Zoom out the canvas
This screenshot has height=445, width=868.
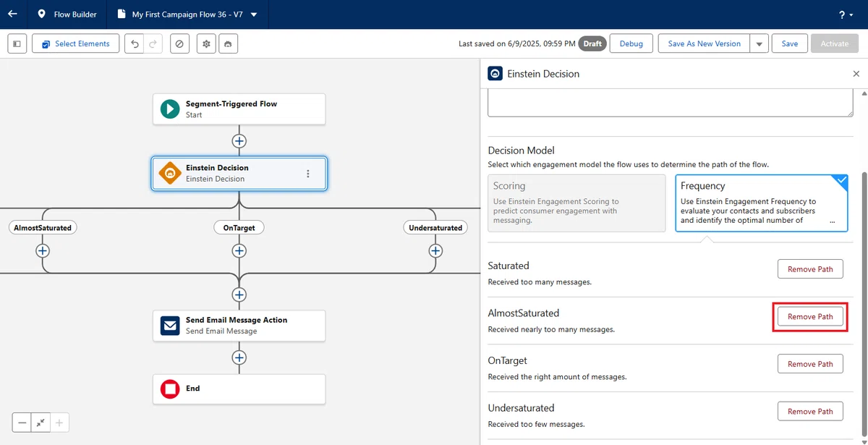pyautogui.click(x=22, y=423)
